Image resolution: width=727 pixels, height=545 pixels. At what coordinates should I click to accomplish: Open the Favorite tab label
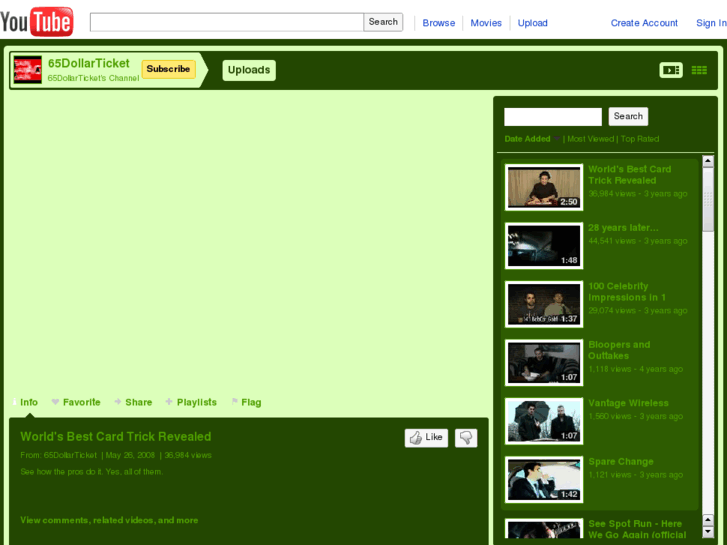coord(82,402)
